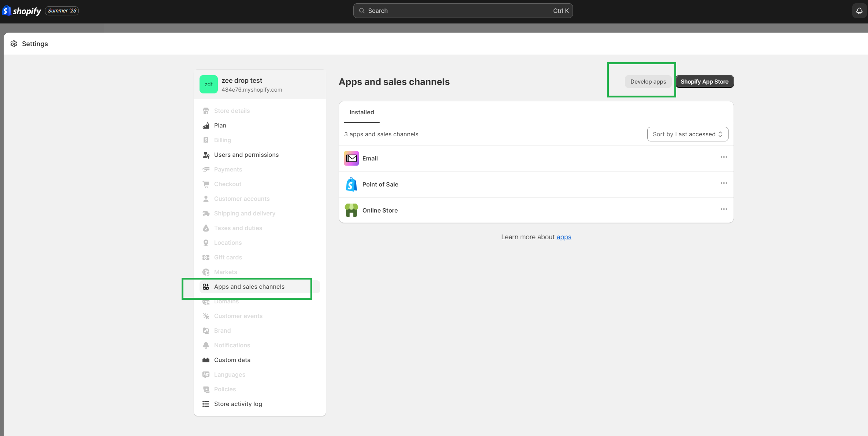868x436 pixels.
Task: Click the Customer accounts person icon
Action: pyautogui.click(x=206, y=199)
